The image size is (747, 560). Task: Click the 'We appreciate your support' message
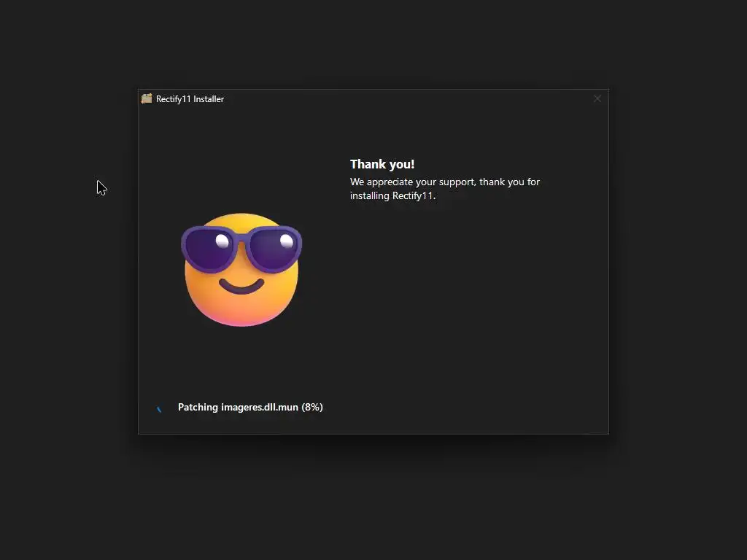[444, 189]
